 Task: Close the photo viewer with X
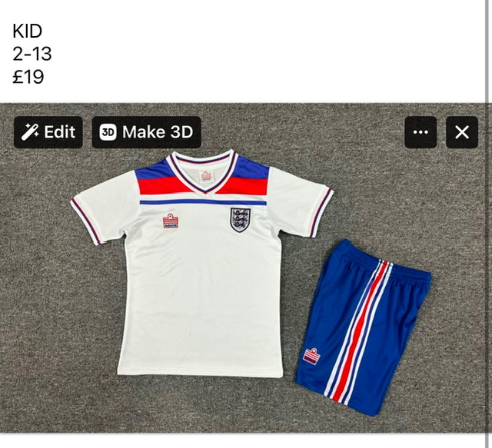click(x=461, y=132)
